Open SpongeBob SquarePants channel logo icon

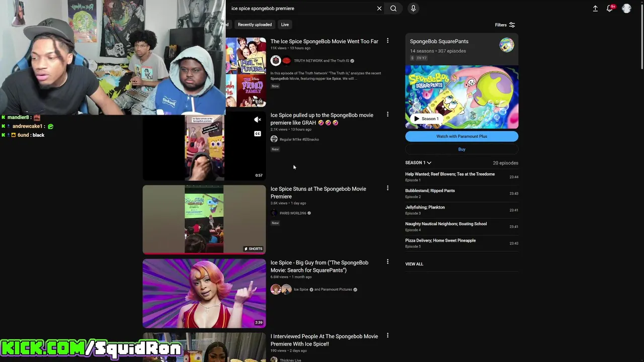tap(507, 45)
